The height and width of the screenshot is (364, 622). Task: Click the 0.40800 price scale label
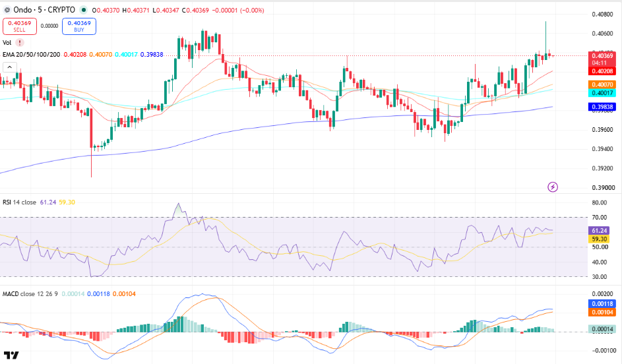[602, 15]
